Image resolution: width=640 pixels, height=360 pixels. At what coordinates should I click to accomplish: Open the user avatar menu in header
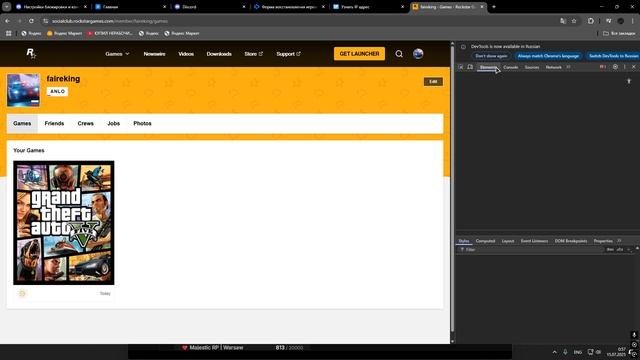coord(418,54)
